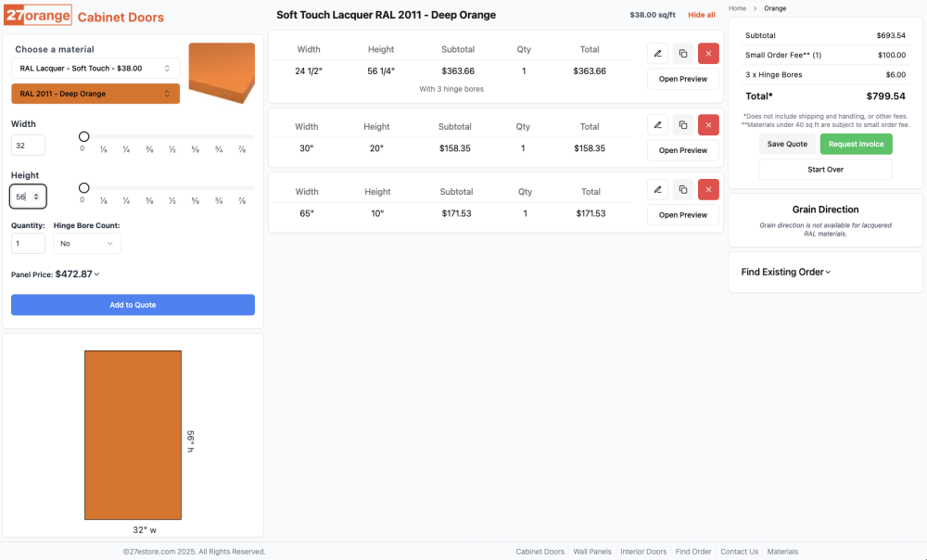Image resolution: width=927 pixels, height=560 pixels.
Task: Click the Add to Quote button
Action: pos(133,305)
